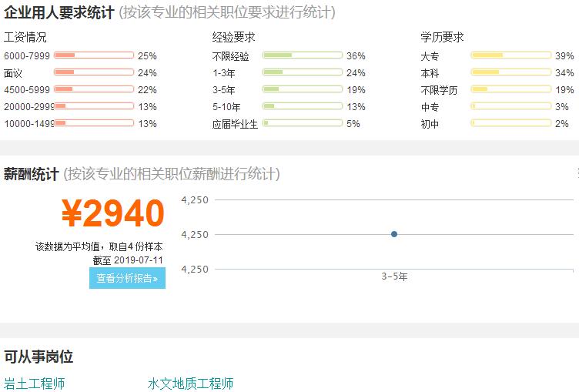
Task: Click the 1-3年 experience bar
Action: tap(303, 72)
